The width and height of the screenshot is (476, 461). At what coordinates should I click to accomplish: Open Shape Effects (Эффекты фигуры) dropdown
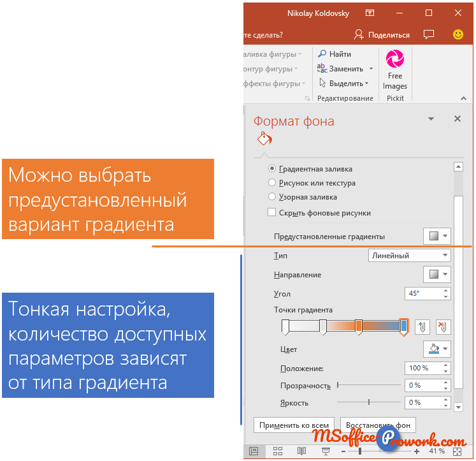click(x=275, y=84)
